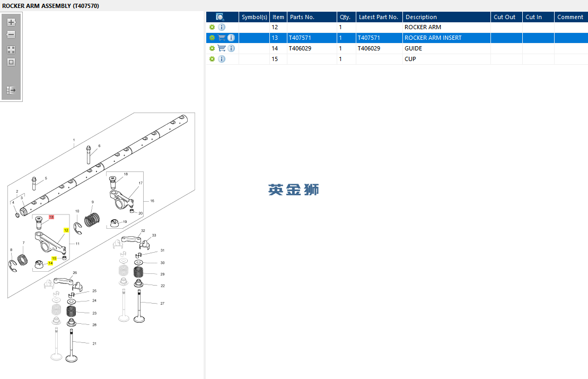Click gear icon in Guide row

(x=212, y=48)
